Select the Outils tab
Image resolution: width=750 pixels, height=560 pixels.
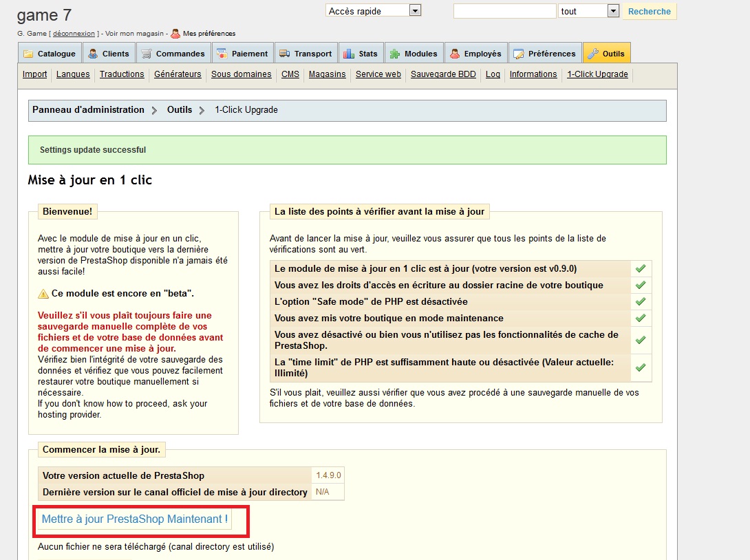pos(606,53)
